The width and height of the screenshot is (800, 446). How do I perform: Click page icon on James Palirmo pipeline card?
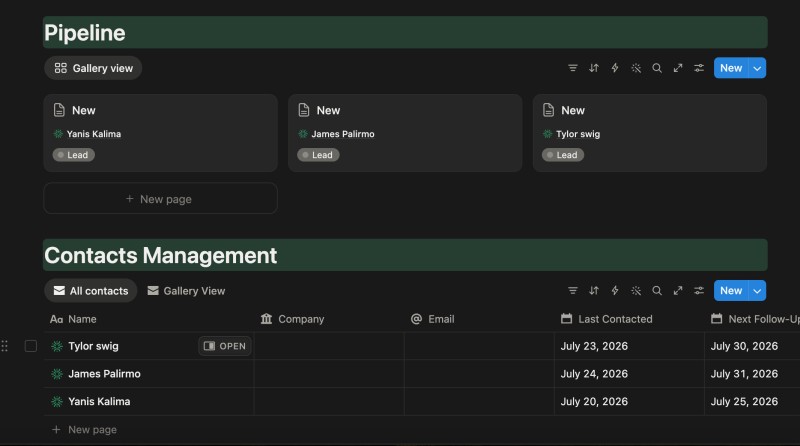pyautogui.click(x=304, y=110)
